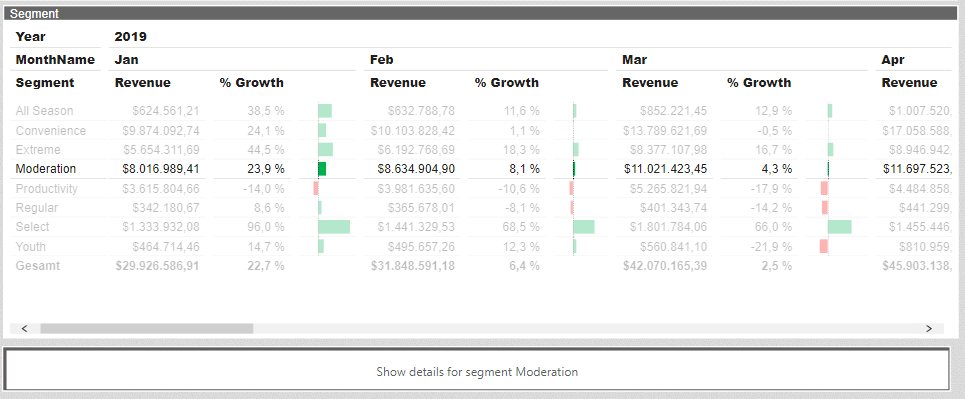Click the Feb month column header
Viewport: 965px width, 399px height.
[382, 60]
